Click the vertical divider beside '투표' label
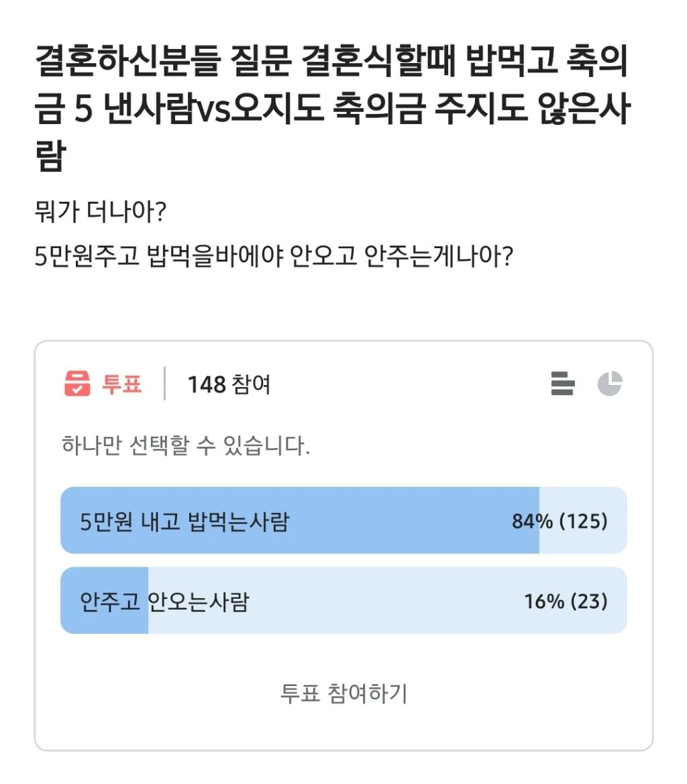The width and height of the screenshot is (687, 784). [x=165, y=384]
